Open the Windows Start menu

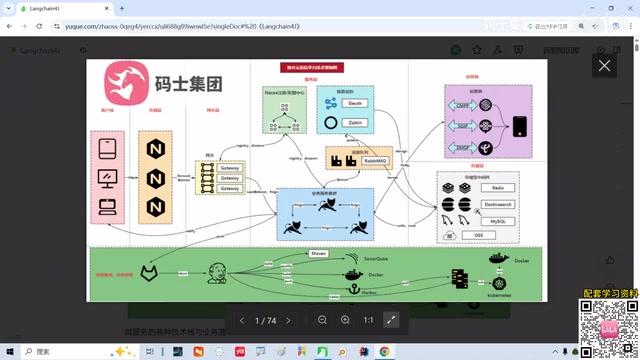(x=9, y=351)
